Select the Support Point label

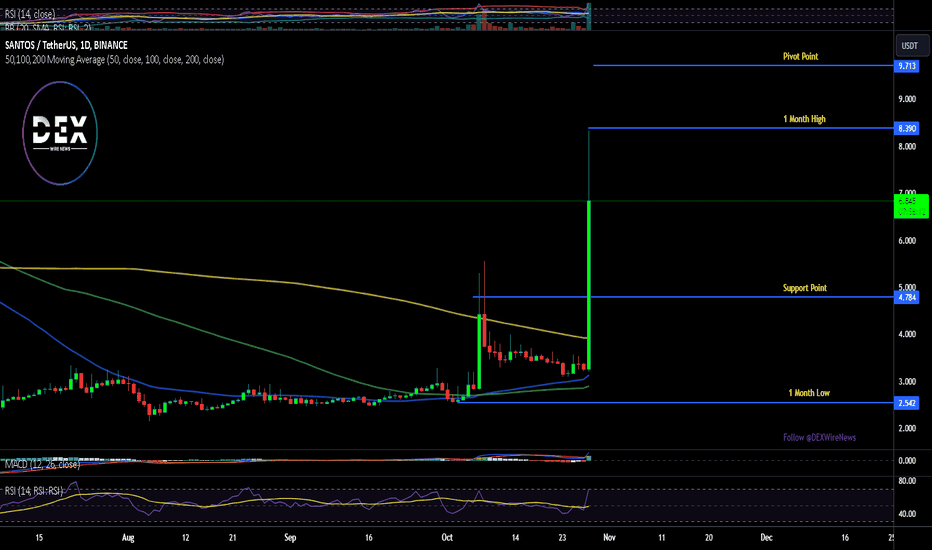[x=804, y=288]
